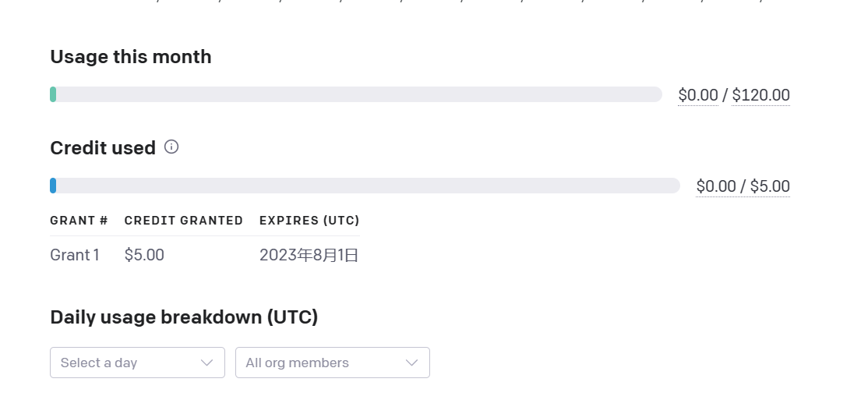Click the Usage this month heading
The image size is (868, 414).
tap(131, 57)
